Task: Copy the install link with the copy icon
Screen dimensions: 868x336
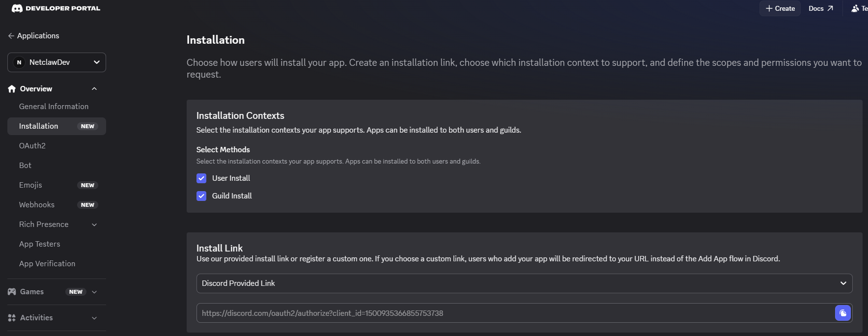Action: (843, 313)
